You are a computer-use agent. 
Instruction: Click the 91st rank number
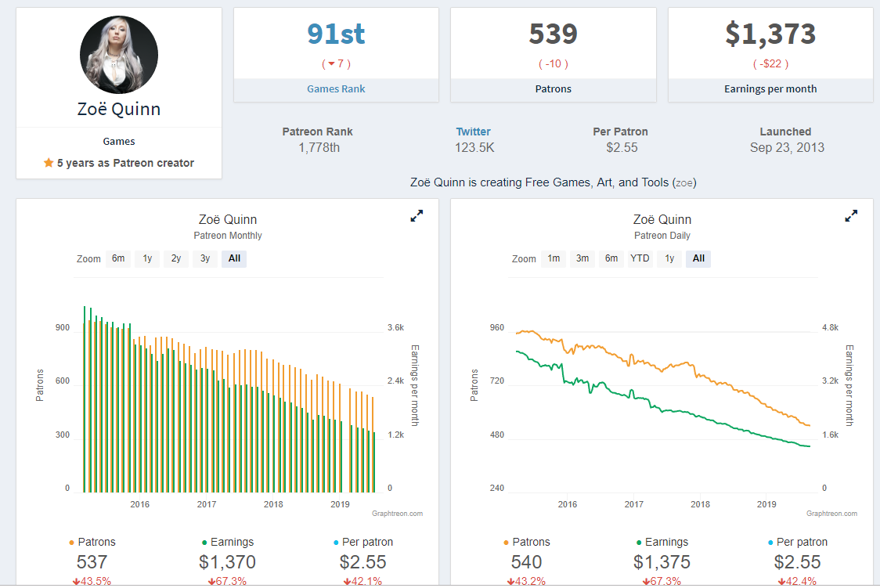point(336,34)
